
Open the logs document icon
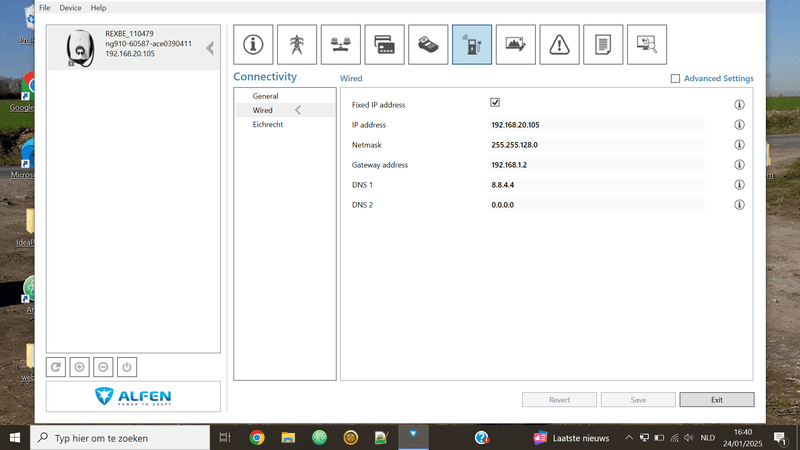(603, 44)
